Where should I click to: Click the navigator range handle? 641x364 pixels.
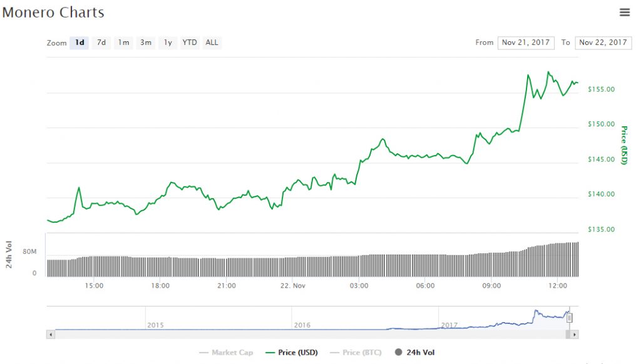click(x=570, y=318)
